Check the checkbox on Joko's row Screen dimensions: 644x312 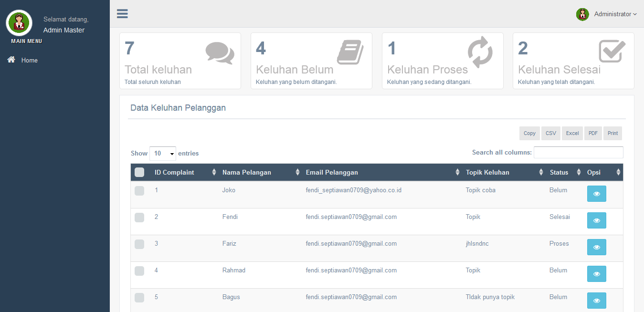pos(139,191)
